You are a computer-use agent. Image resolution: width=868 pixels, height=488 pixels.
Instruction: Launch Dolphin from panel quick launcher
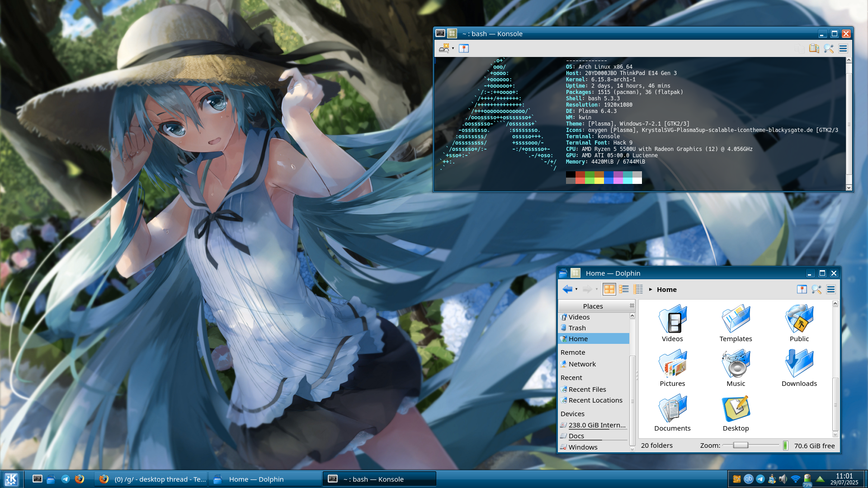click(x=51, y=479)
